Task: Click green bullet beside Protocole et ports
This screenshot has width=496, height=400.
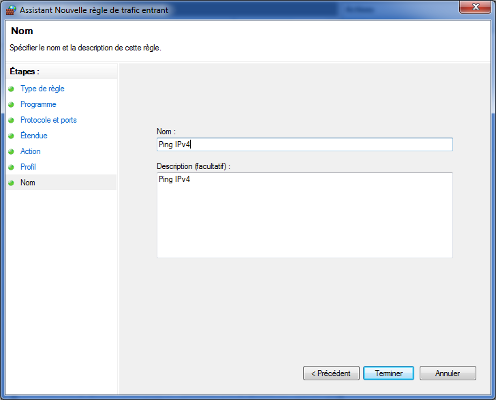Action: tap(11, 120)
